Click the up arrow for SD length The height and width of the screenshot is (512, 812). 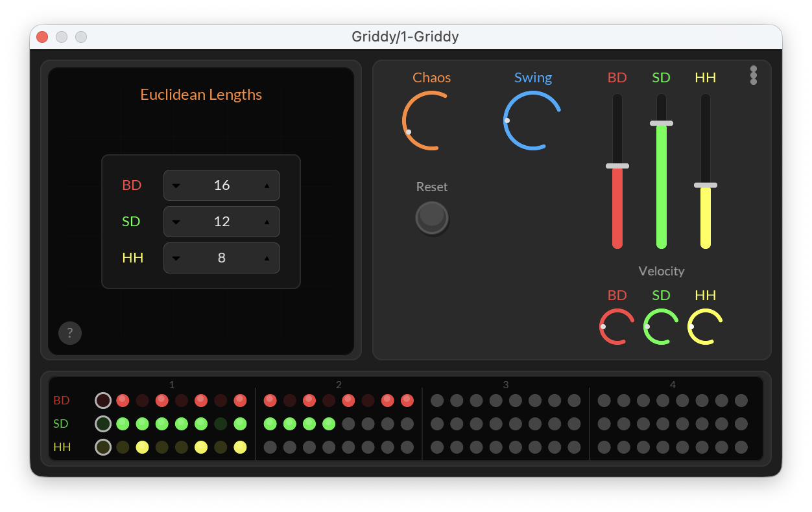(267, 222)
